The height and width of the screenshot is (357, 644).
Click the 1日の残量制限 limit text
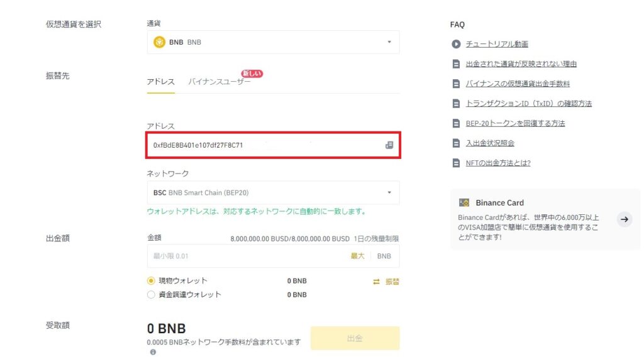[x=376, y=238]
